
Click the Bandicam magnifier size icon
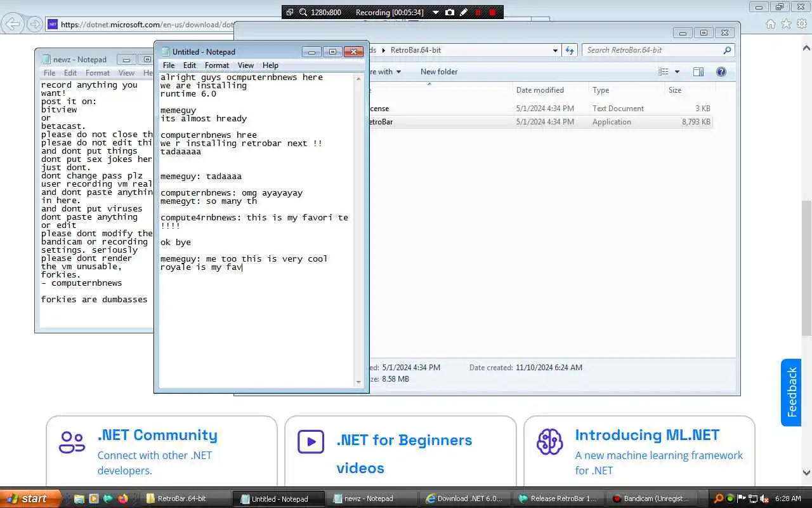(x=303, y=12)
